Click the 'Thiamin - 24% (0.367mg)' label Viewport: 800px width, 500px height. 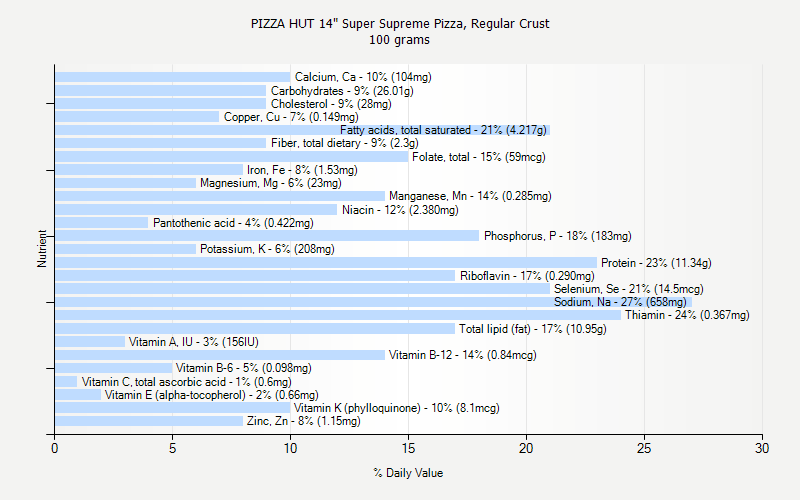pos(687,315)
